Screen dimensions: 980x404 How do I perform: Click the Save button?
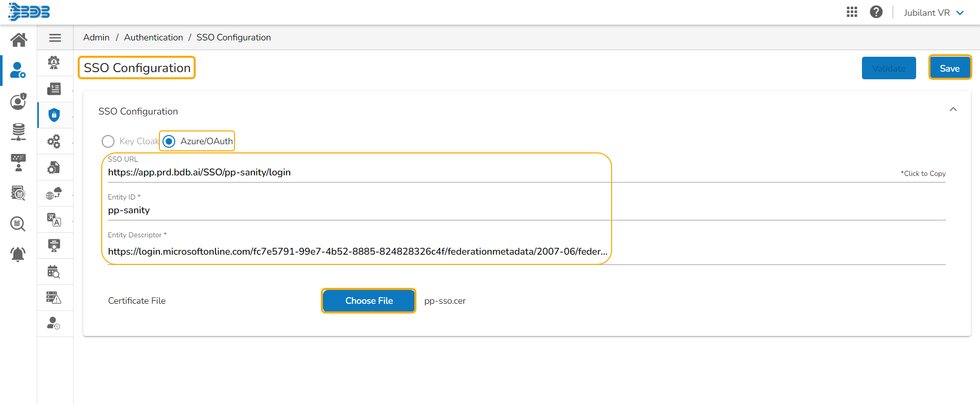point(949,68)
